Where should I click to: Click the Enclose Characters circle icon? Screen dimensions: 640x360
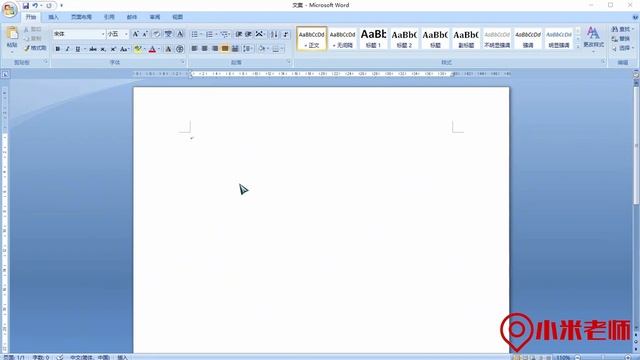180,49
